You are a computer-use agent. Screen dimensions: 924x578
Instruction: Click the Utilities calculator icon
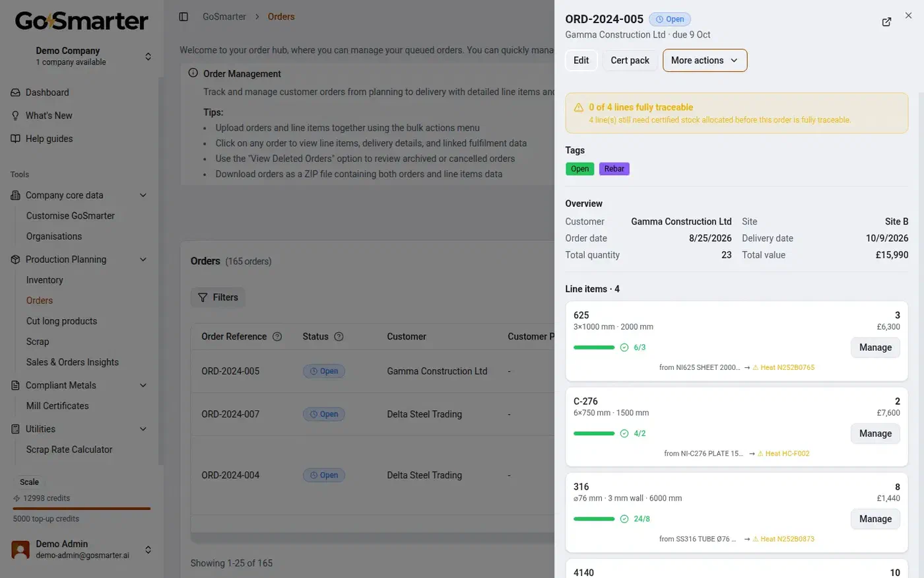16,429
